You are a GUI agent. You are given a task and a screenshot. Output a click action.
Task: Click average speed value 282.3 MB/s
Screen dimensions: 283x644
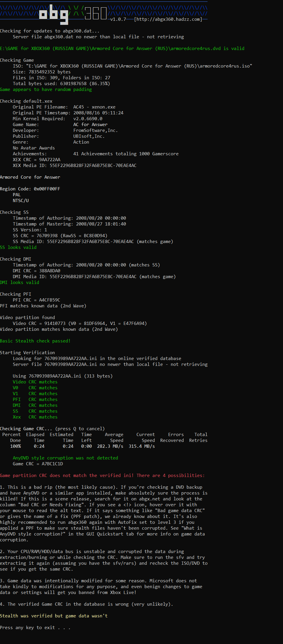pyautogui.click(x=110, y=446)
